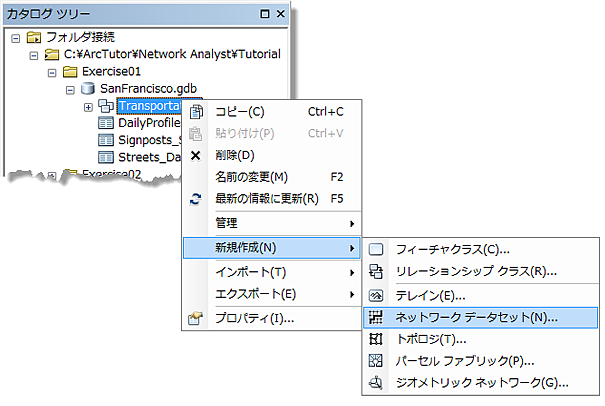This screenshot has height=406, width=605.
Task: Expand the Transportation feature dataset node
Action: point(88,106)
